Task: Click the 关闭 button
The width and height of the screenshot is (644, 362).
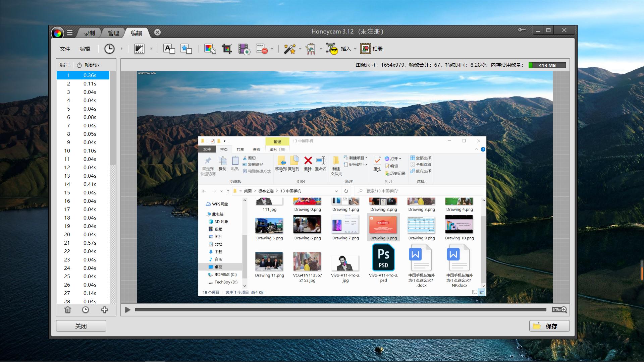Action: tap(81, 326)
